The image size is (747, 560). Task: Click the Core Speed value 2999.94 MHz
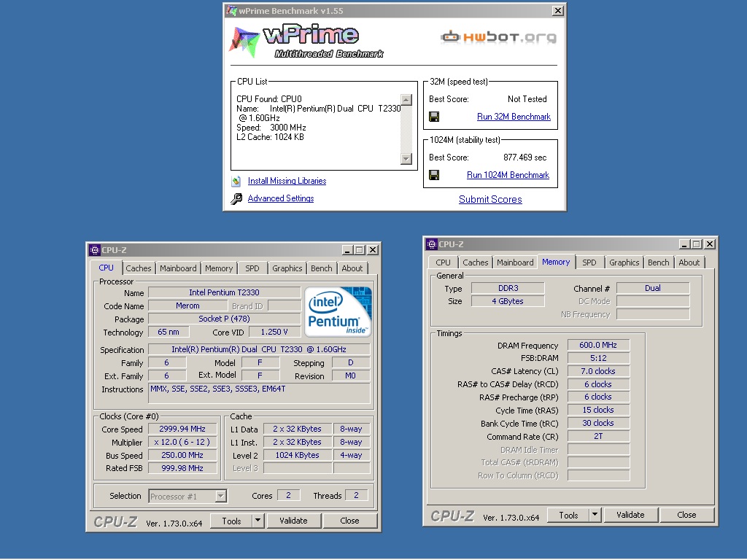click(182, 429)
